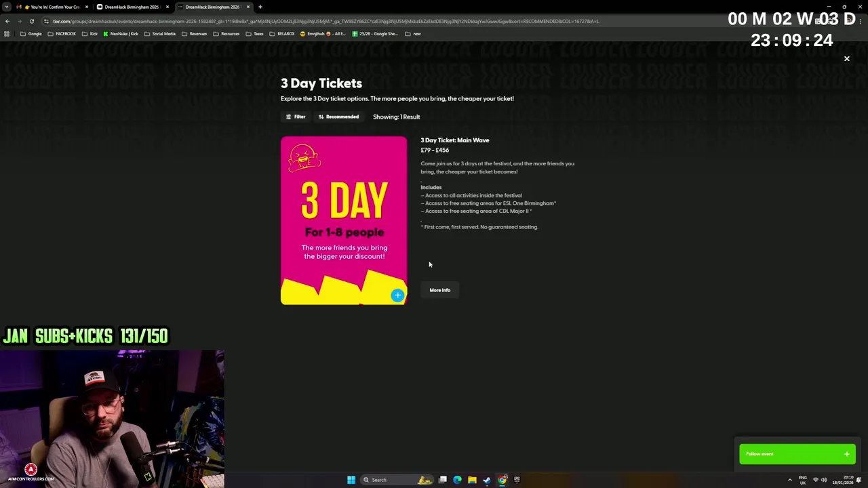868x488 pixels.
Task: Open the Google bookmarks folder
Action: tap(31, 34)
